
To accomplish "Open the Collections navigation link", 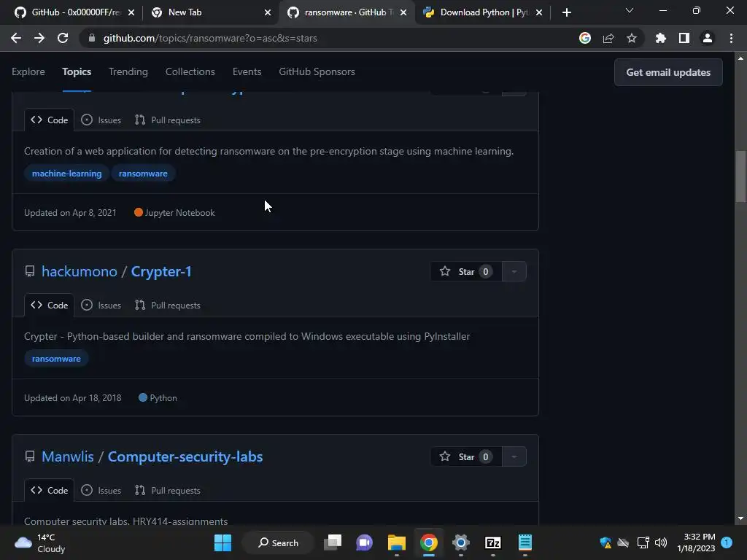I will [x=190, y=71].
